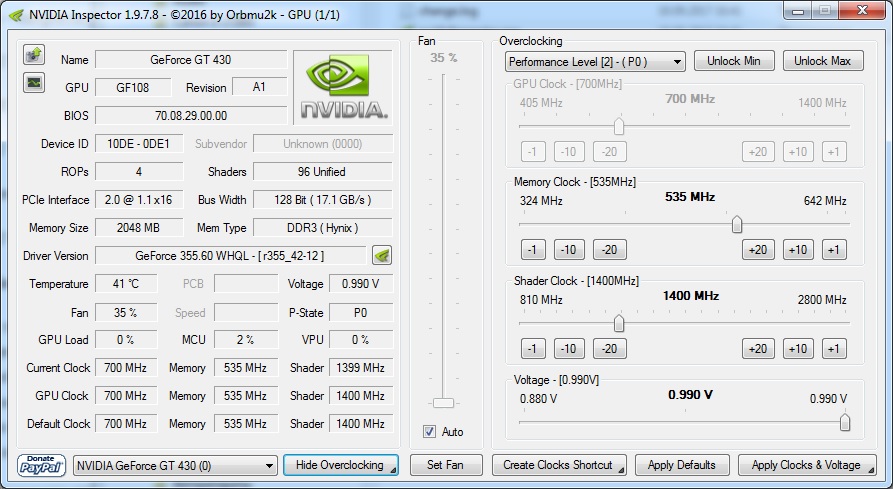This screenshot has height=489, width=893.
Task: Click the NVIDIA logo image
Action: click(x=343, y=88)
